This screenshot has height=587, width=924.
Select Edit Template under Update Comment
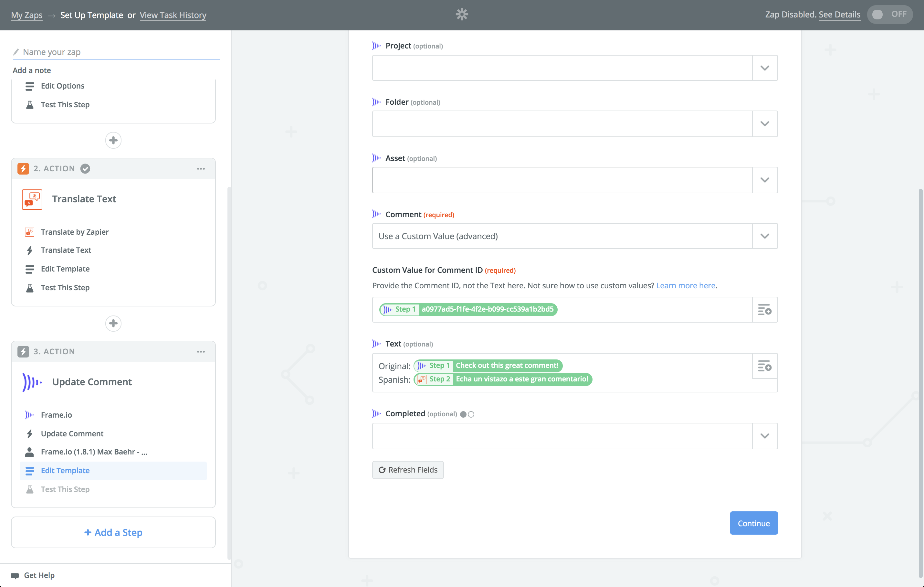[65, 470]
